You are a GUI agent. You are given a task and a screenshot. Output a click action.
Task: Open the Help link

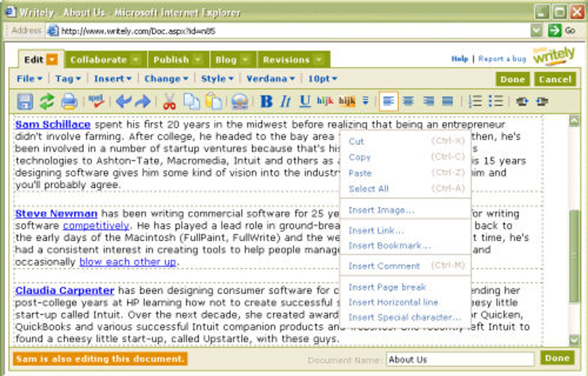click(460, 59)
